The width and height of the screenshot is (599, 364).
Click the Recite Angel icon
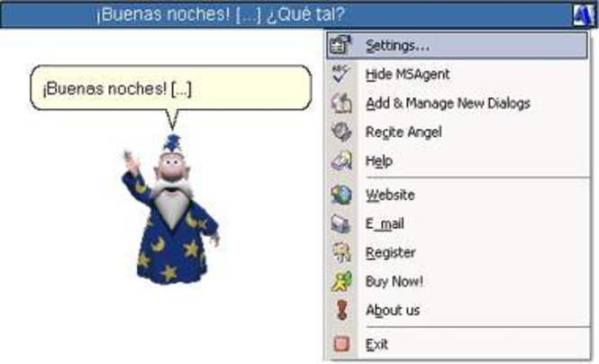click(x=341, y=132)
